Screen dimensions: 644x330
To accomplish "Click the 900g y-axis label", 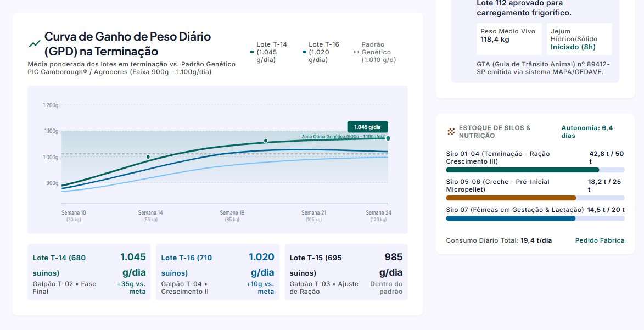I will point(52,183).
